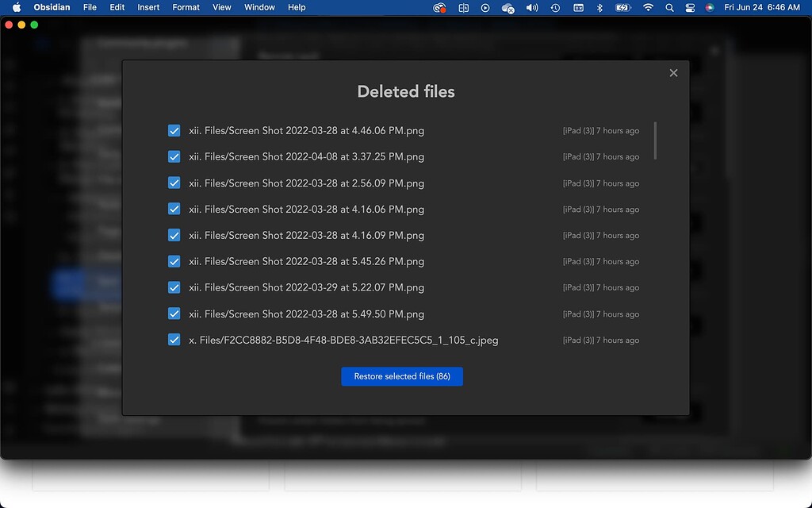Screen dimensions: 812x508
Task: Uncheck Screen Shot at 5.45.26 PM.png
Action: (174, 261)
